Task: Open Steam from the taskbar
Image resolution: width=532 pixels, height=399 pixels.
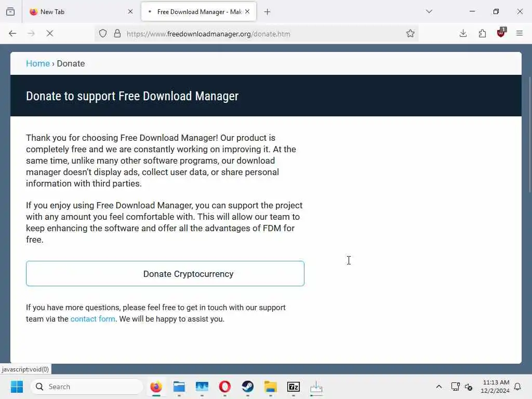Action: click(x=248, y=387)
